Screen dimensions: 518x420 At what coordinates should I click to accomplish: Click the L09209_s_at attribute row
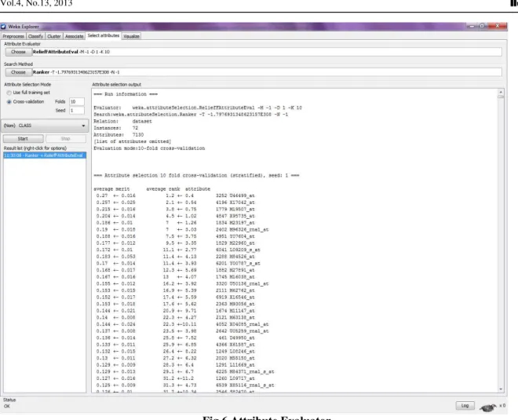[178, 250]
